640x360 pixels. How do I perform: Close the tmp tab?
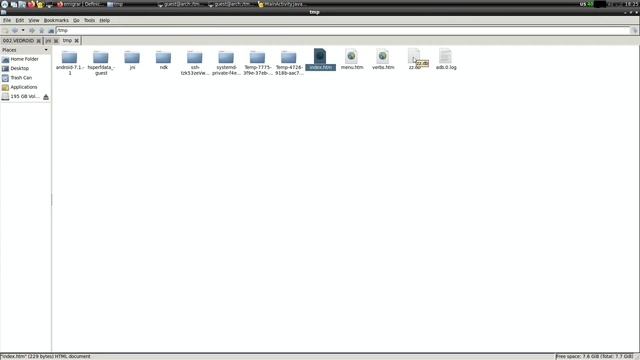point(76,41)
